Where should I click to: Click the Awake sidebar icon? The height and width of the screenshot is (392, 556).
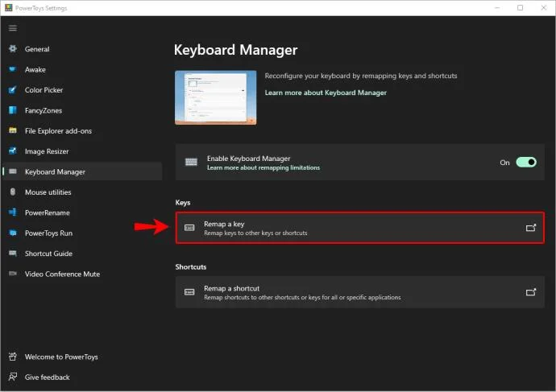[13, 69]
